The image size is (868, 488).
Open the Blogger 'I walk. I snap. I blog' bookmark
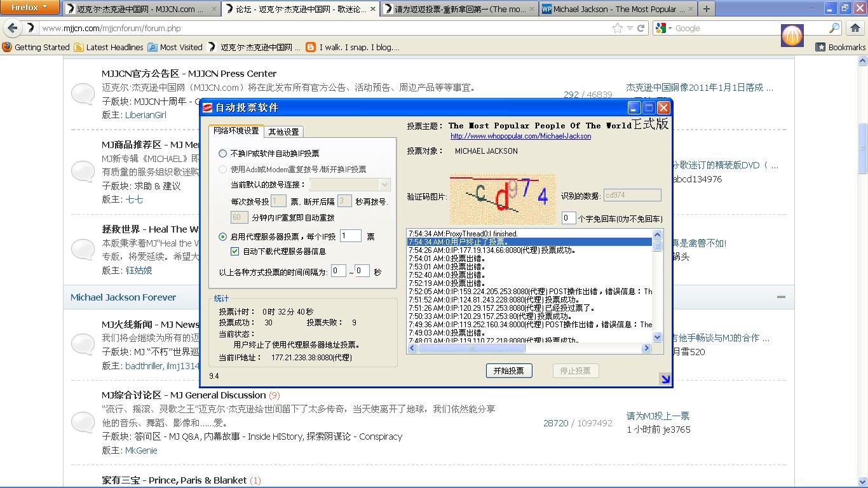(353, 47)
